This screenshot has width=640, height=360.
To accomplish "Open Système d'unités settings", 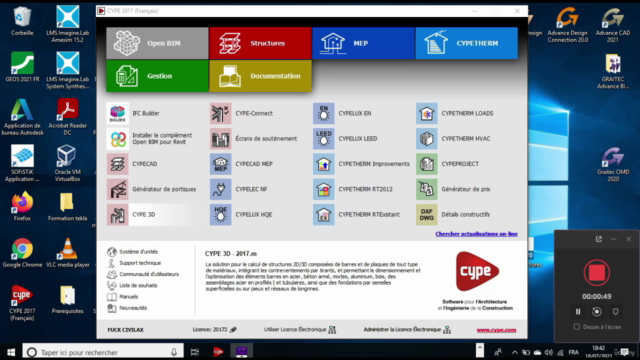I will tap(133, 252).
